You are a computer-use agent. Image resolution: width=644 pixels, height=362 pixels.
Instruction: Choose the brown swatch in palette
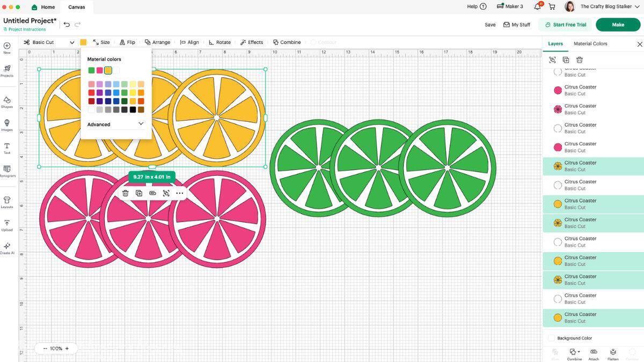coord(141,109)
